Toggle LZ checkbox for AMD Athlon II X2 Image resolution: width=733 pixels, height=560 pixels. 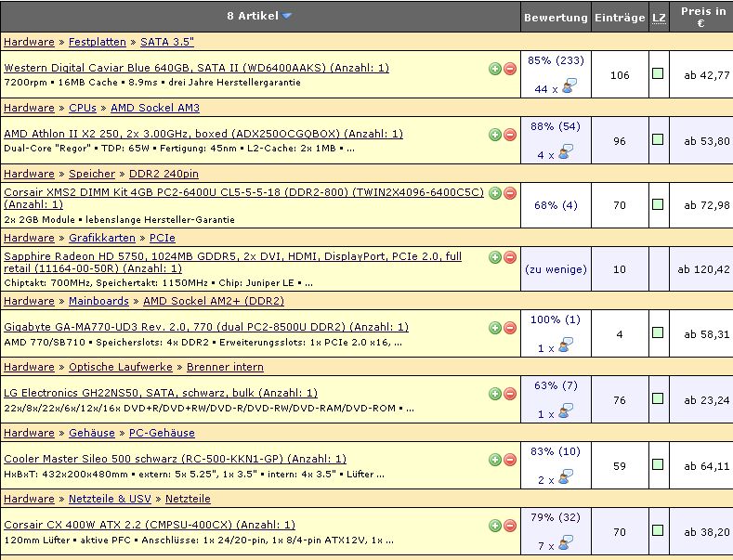658,139
